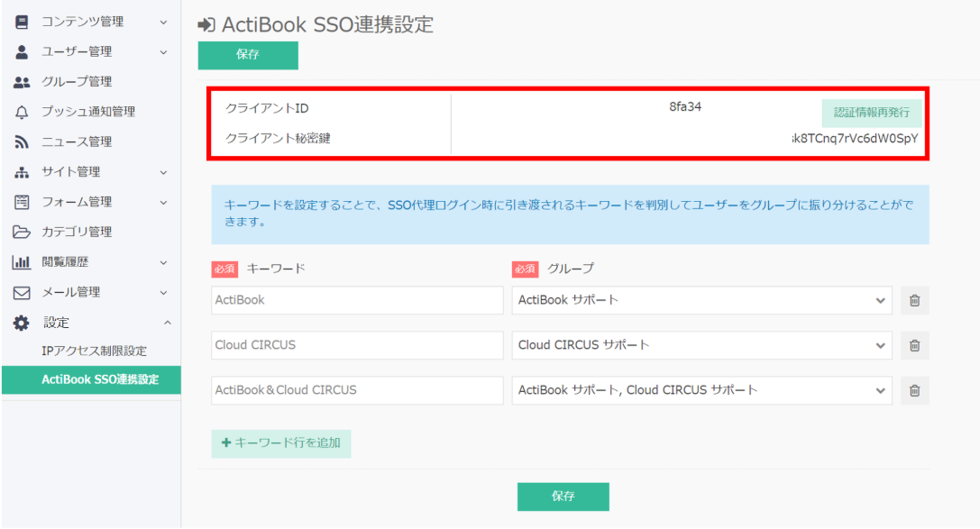This screenshot has height=529, width=980.
Task: Click the first keyword field containing ActiBook
Action: 357,301
